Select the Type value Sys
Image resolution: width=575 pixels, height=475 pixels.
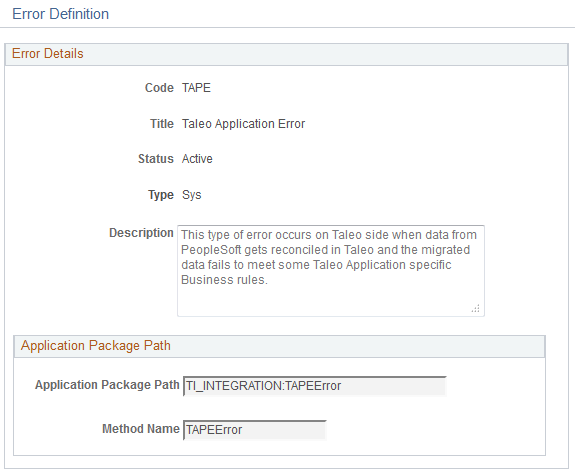191,195
